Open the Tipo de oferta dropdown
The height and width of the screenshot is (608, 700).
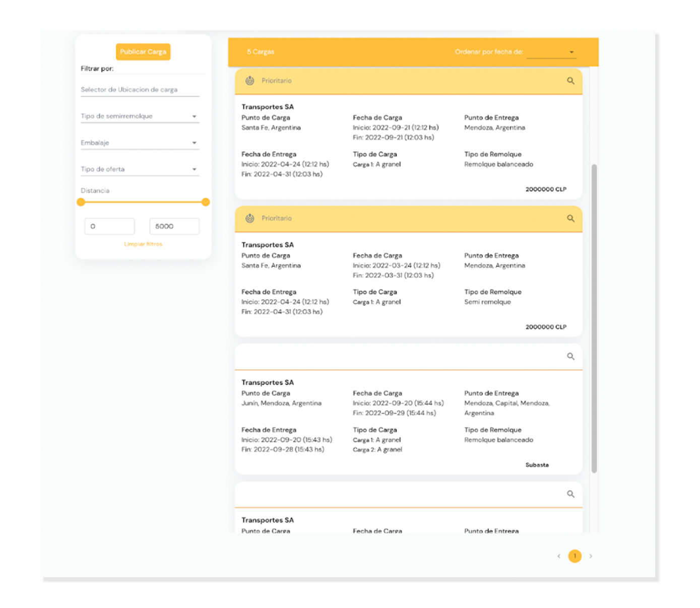pos(140,169)
